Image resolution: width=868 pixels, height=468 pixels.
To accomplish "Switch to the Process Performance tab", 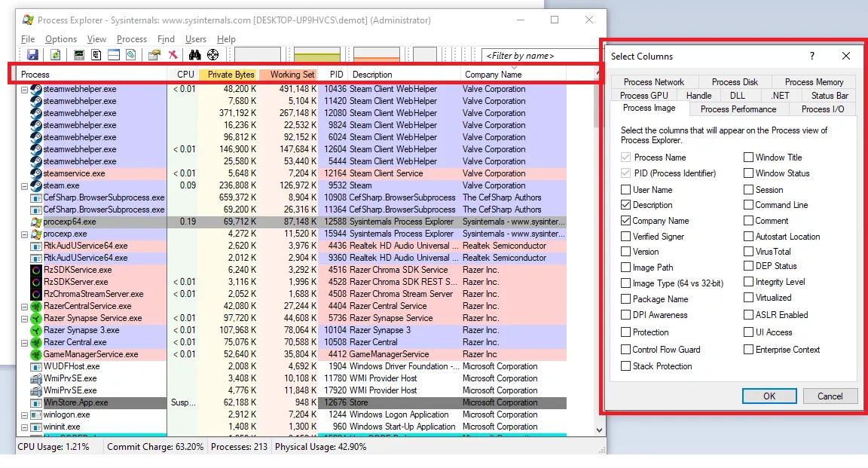I will (x=738, y=109).
